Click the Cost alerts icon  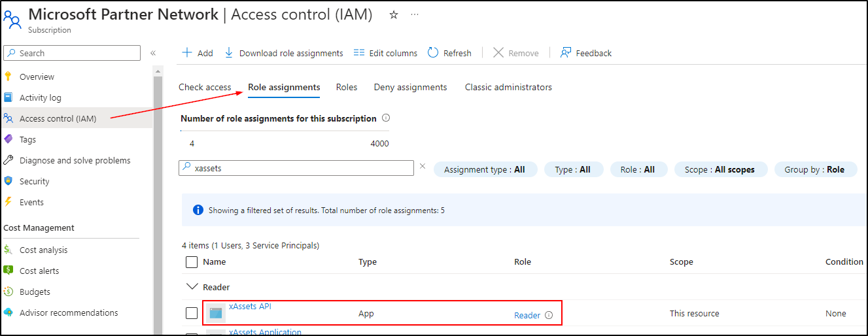9,271
